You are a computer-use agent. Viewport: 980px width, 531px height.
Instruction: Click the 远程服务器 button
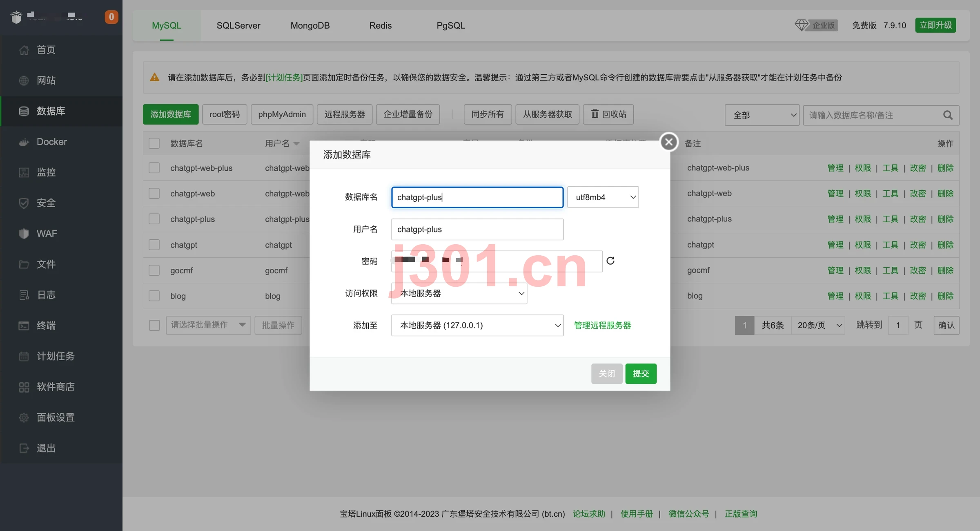[345, 114]
